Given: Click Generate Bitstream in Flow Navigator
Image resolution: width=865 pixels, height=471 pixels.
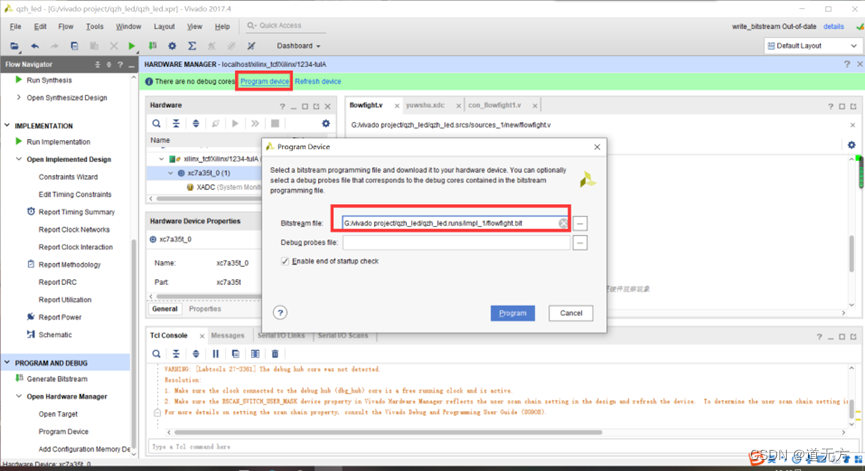Looking at the screenshot, I should (x=57, y=379).
